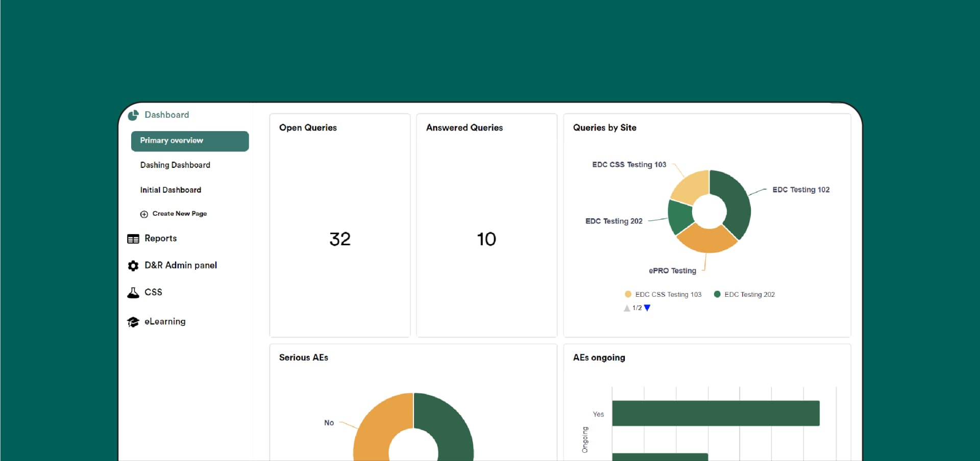Click the Create New Page link
Image resolution: width=980 pixels, height=461 pixels.
tap(180, 214)
